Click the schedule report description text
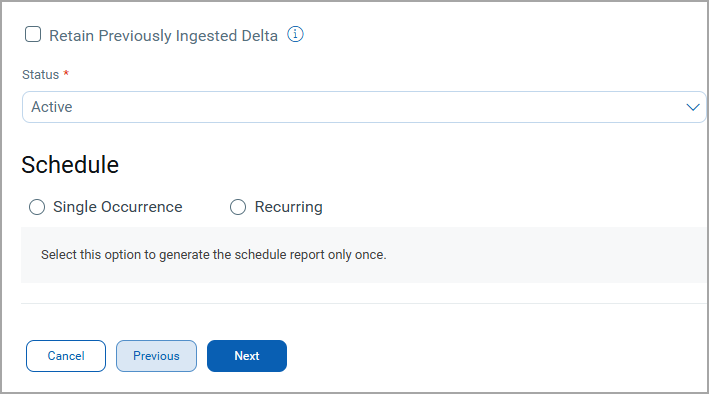Viewport: 709px width, 394px height. 213,255
